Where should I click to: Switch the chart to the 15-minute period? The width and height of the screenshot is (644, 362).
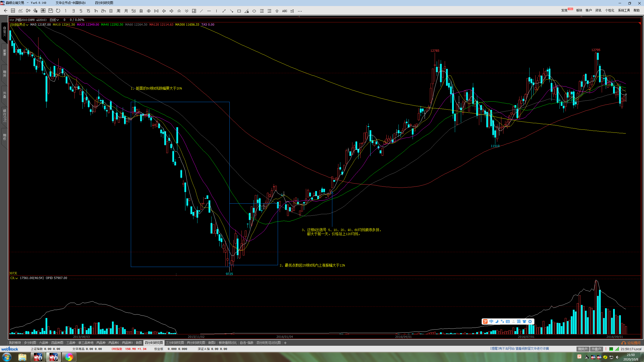[x=88, y=11]
